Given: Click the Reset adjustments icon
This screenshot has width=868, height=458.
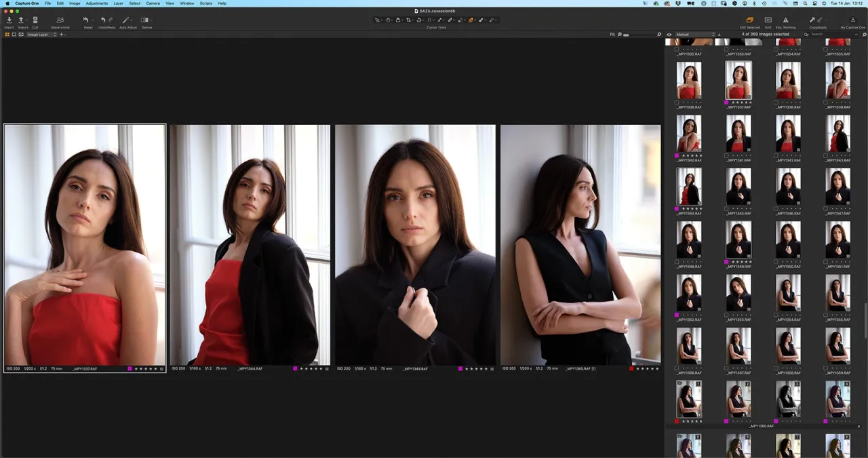Looking at the screenshot, I should point(86,19).
